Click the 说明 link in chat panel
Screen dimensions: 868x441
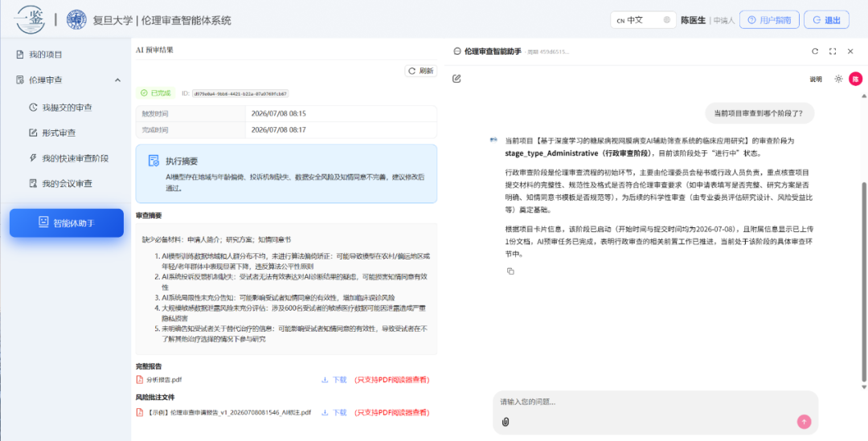816,80
